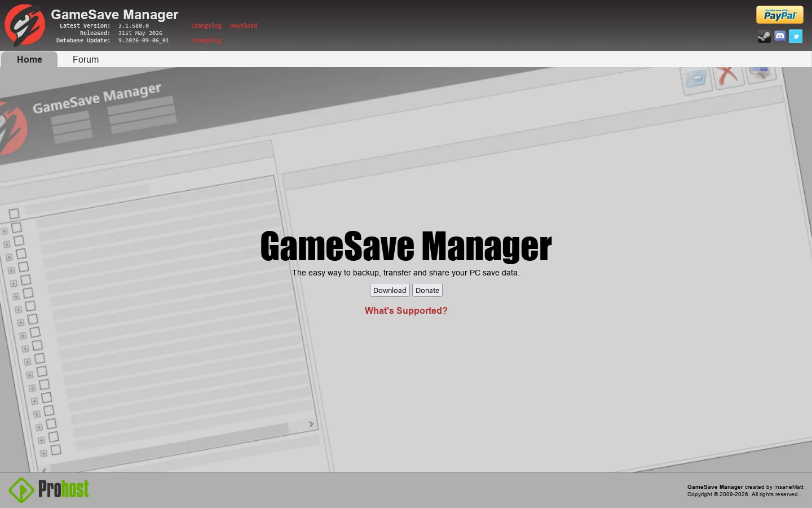Open the What's Supported? link
Image resolution: width=812 pixels, height=508 pixels.
[x=406, y=310]
